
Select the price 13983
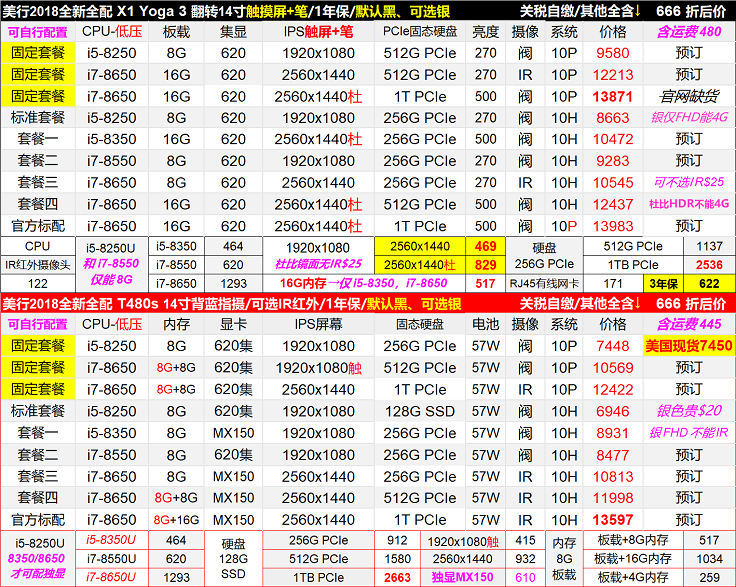(613, 226)
